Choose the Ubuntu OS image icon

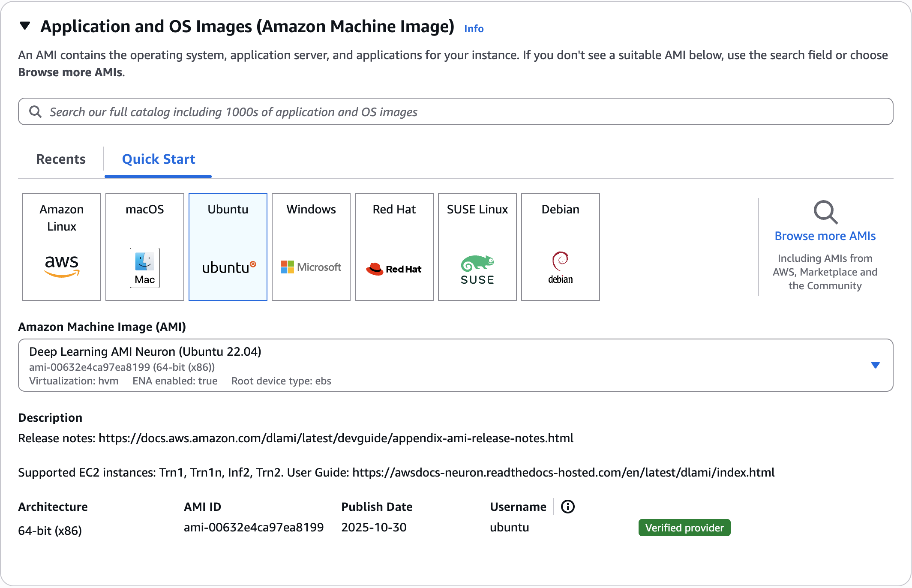click(228, 266)
